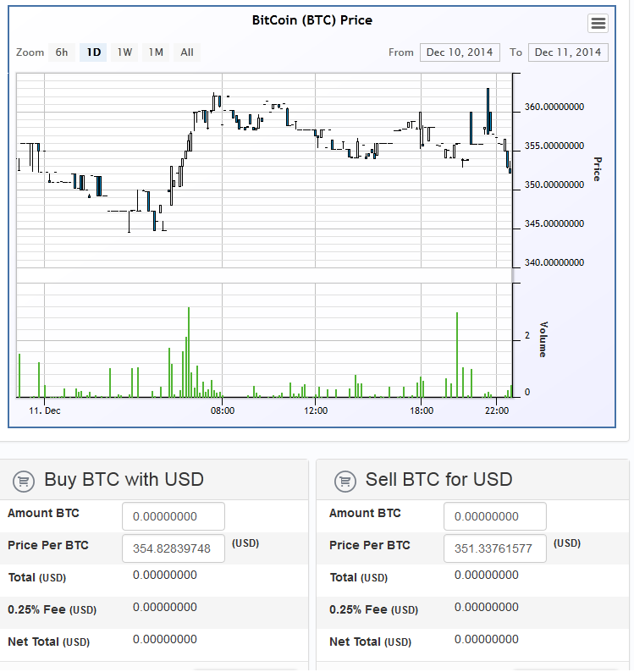Click the Price axis title
This screenshot has width=634, height=672.
597,169
